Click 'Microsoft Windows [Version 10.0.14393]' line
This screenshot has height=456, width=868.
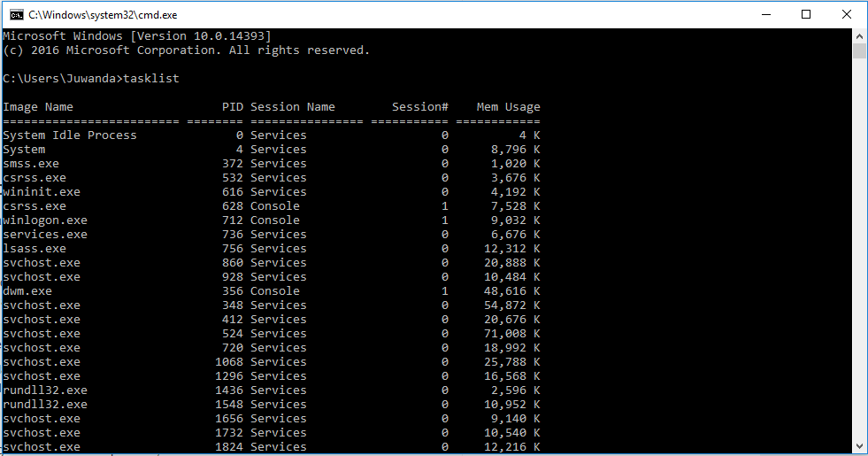[x=137, y=36]
